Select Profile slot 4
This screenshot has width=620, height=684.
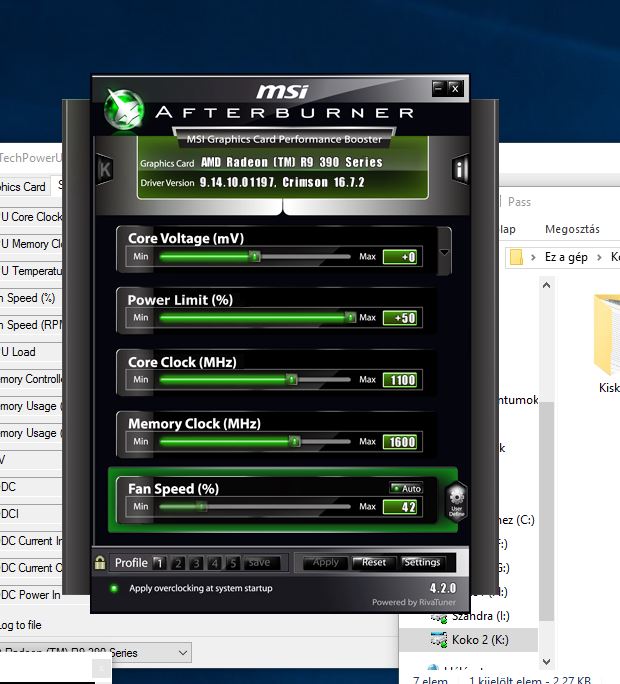tap(215, 563)
